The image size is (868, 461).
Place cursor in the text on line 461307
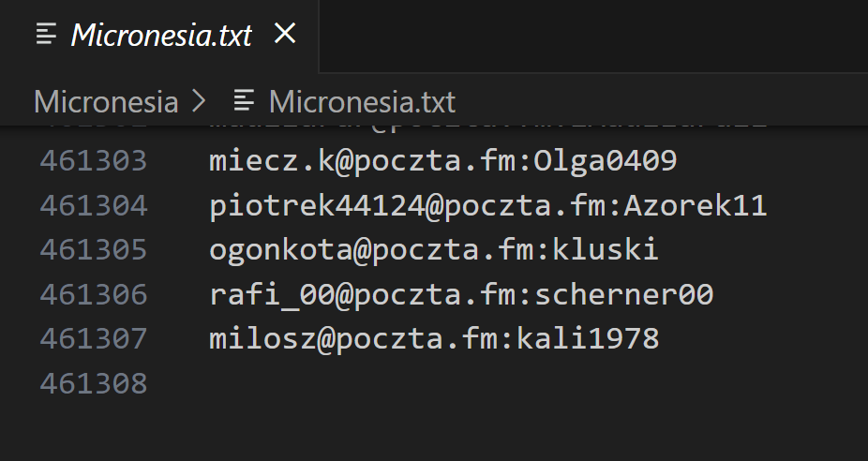pos(433,338)
